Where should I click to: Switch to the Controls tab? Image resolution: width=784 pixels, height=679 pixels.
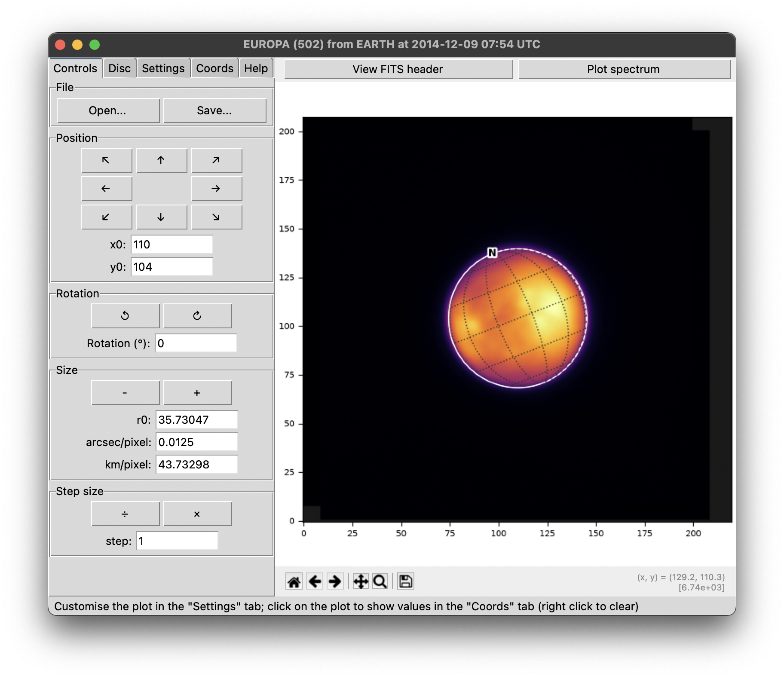[x=76, y=68]
